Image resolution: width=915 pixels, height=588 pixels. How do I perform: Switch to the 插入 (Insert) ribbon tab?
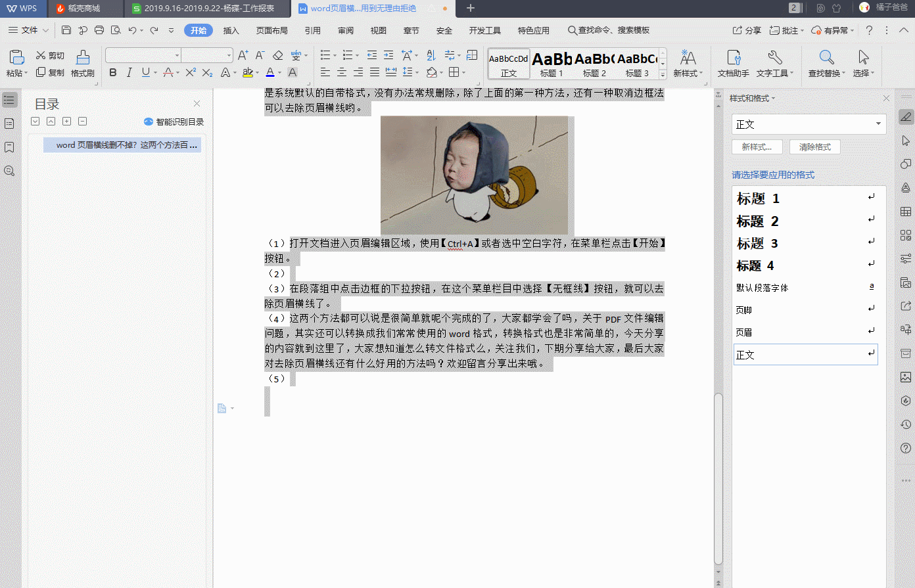pyautogui.click(x=231, y=30)
